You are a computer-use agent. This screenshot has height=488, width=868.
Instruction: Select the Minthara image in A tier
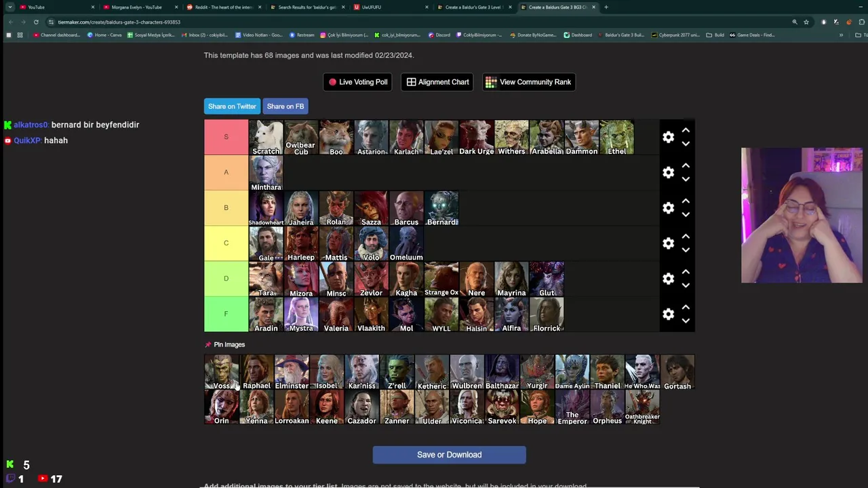coord(266,173)
